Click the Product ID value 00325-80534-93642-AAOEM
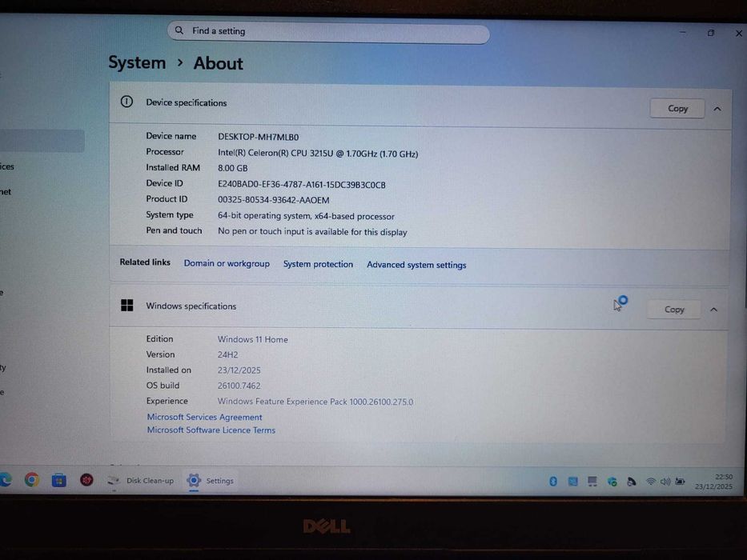This screenshot has height=560, width=747. (x=274, y=200)
